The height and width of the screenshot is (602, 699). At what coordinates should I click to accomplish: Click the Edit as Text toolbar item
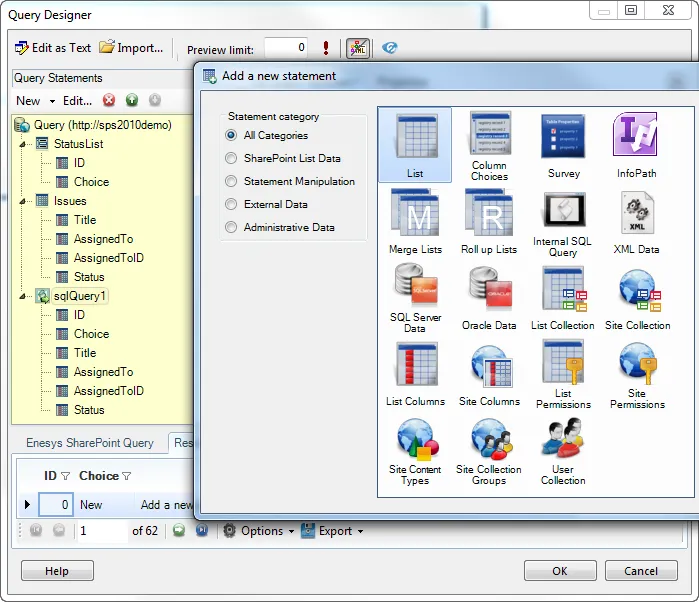(x=53, y=48)
